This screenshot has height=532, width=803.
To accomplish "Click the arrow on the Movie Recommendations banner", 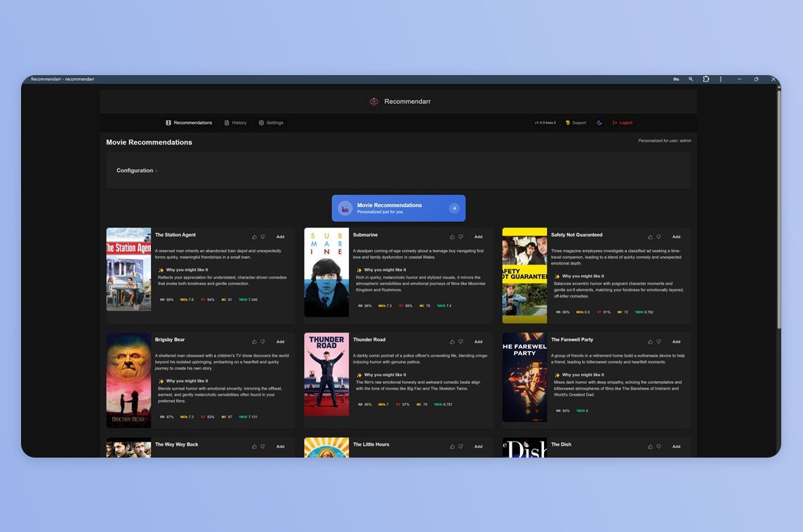I will (454, 208).
